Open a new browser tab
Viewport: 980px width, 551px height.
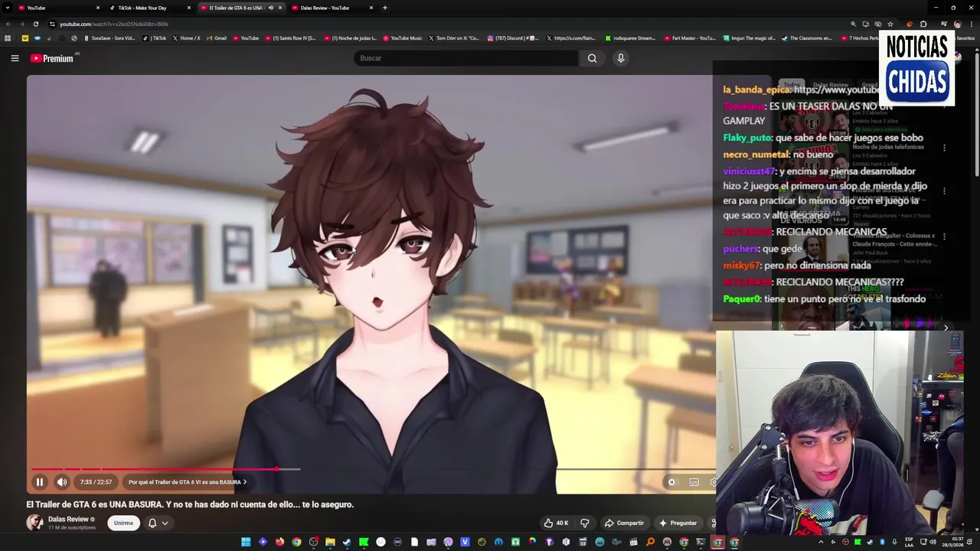(384, 8)
